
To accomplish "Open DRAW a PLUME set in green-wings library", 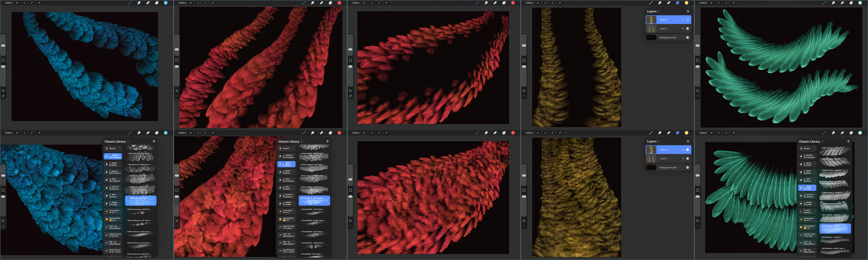I will [x=807, y=203].
